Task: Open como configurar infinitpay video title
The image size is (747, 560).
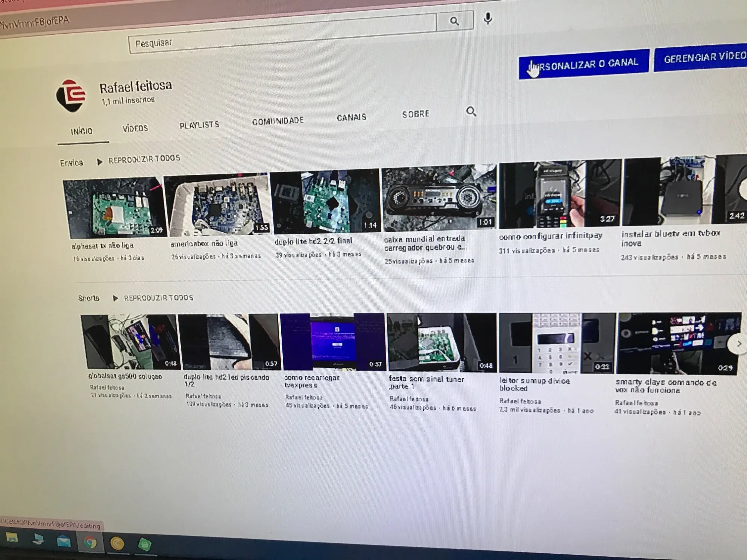Action: click(x=551, y=236)
